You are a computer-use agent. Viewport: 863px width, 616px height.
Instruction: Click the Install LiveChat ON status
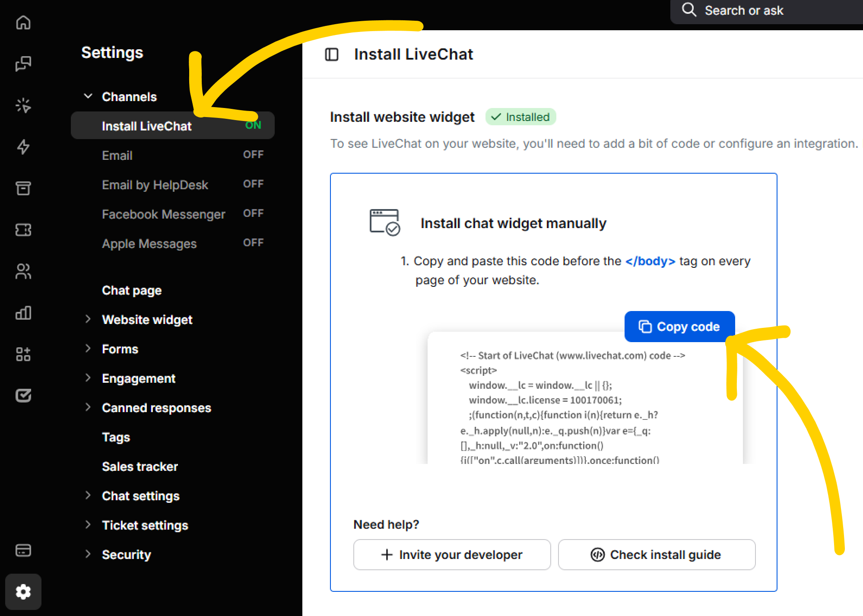click(253, 125)
